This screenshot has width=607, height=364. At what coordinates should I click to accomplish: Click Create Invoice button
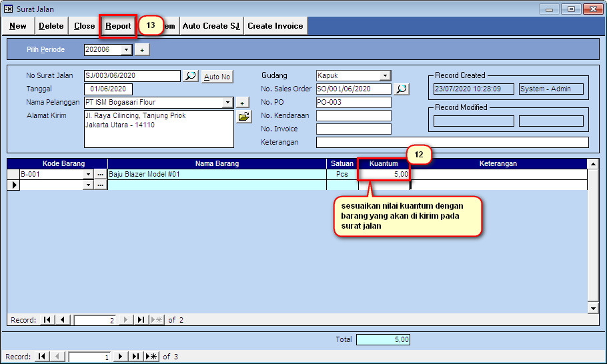tap(275, 26)
